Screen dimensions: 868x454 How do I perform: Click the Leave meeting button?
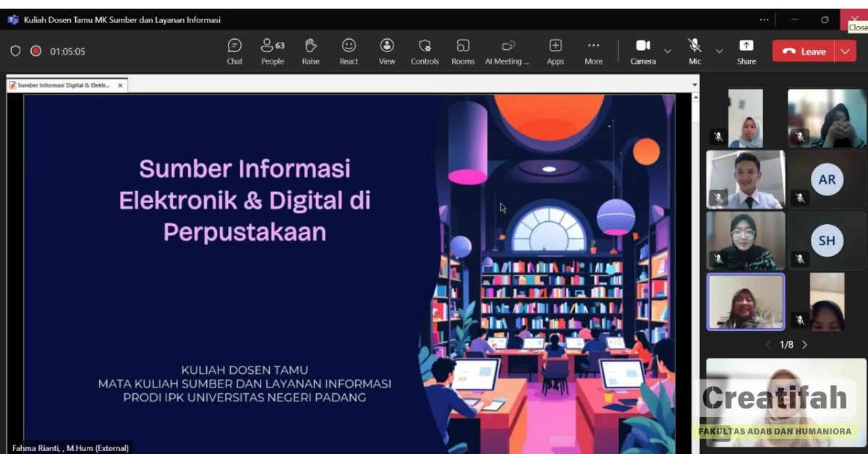pos(804,51)
